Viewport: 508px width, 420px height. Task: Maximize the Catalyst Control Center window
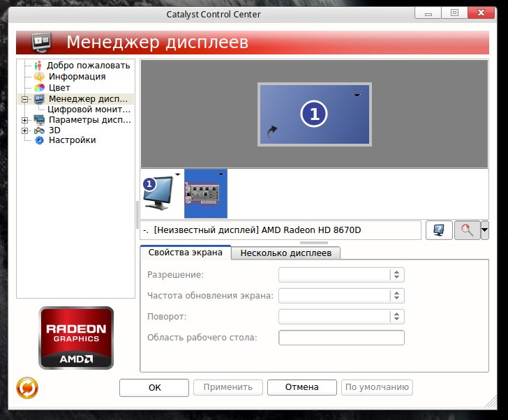(x=454, y=13)
